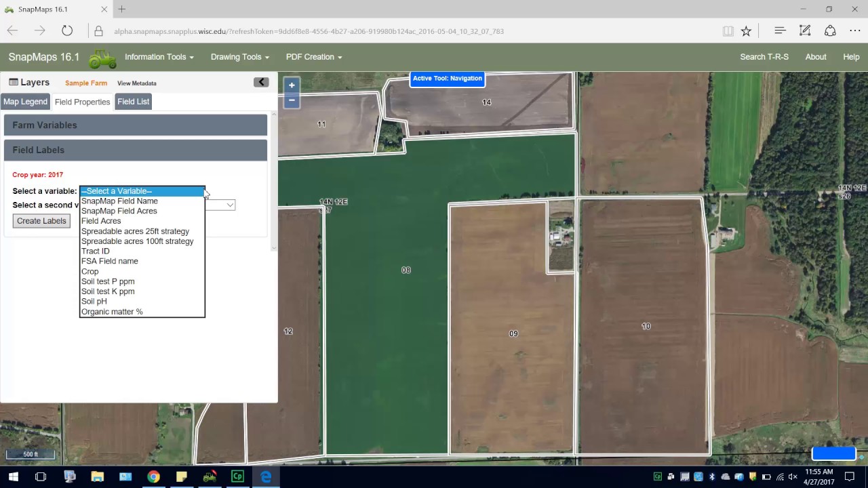This screenshot has width=868, height=488.
Task: Choose the '--Select a Variable--' option
Action: 142,191
